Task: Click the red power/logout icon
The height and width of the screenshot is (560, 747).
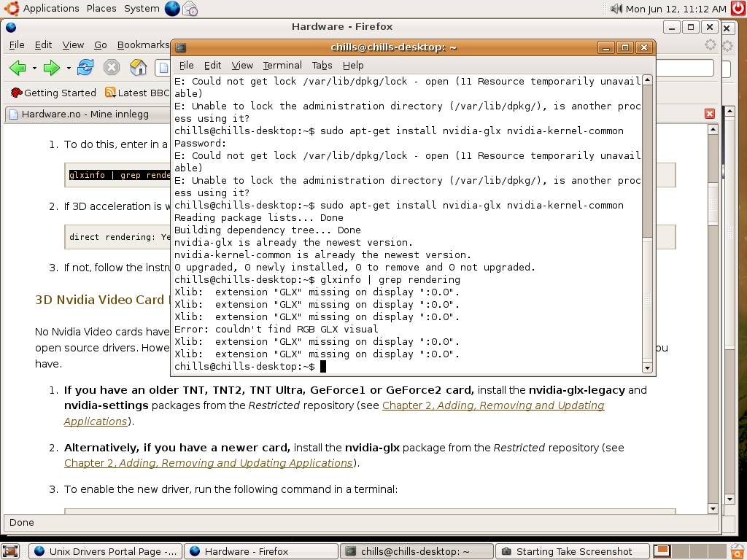Action: coord(738,8)
